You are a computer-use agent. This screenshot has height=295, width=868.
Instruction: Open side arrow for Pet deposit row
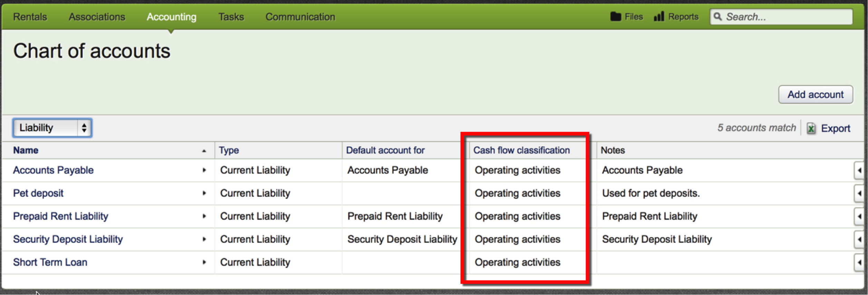pos(859,193)
